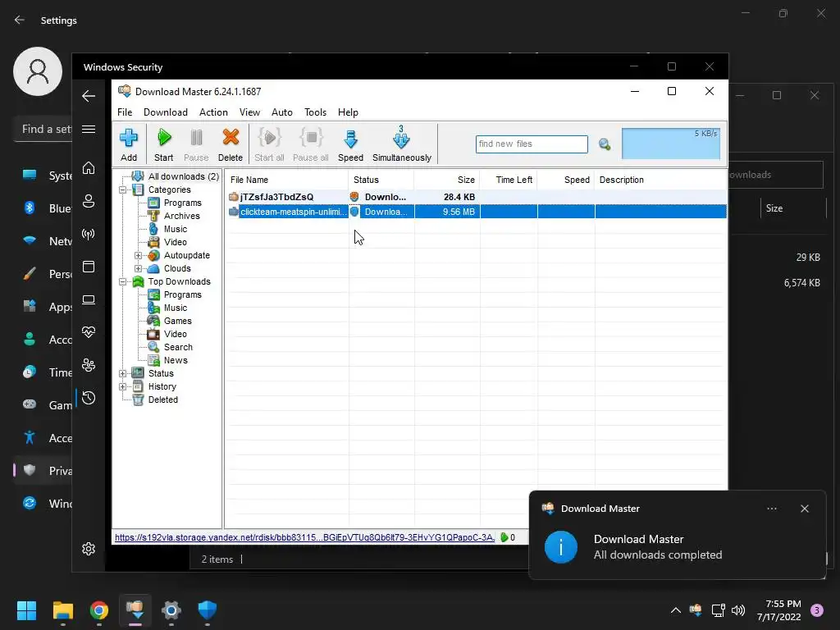Open Device security sidebar icon
Viewport: 840px width, 630px height.
pos(89,299)
